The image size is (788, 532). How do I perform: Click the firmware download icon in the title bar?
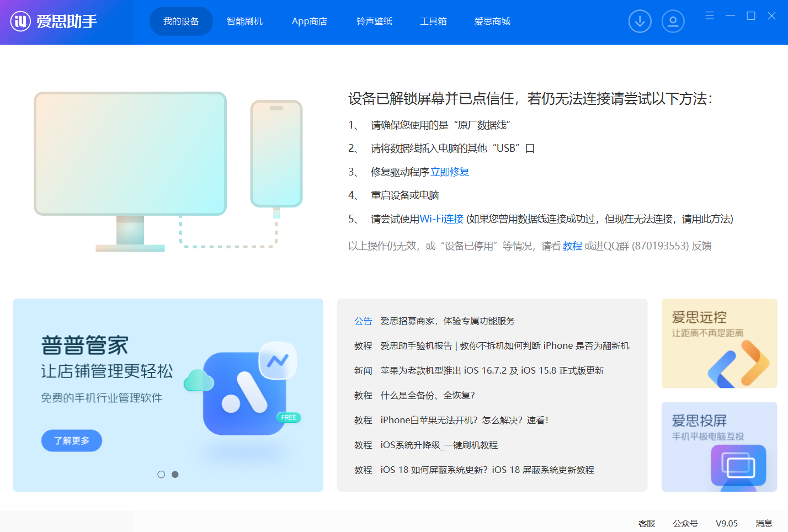coord(640,21)
